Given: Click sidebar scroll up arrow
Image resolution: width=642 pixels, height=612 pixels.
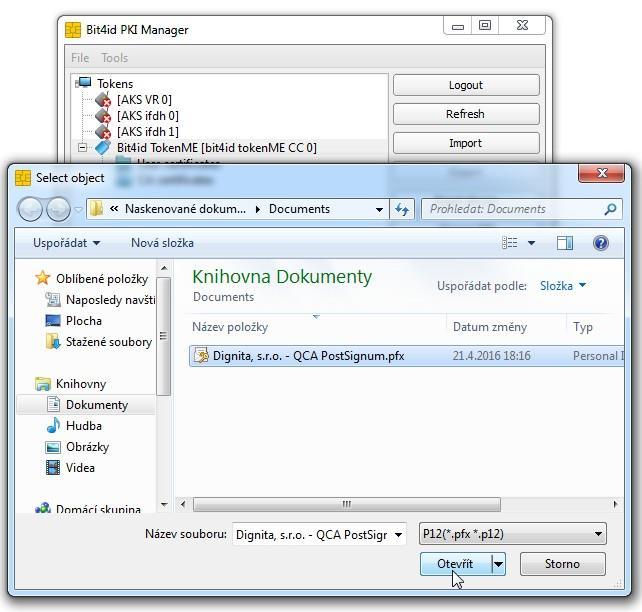Looking at the screenshot, I should (x=164, y=269).
